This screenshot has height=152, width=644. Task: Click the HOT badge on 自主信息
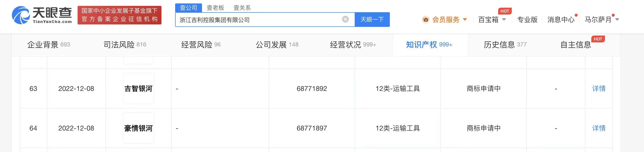pos(598,39)
